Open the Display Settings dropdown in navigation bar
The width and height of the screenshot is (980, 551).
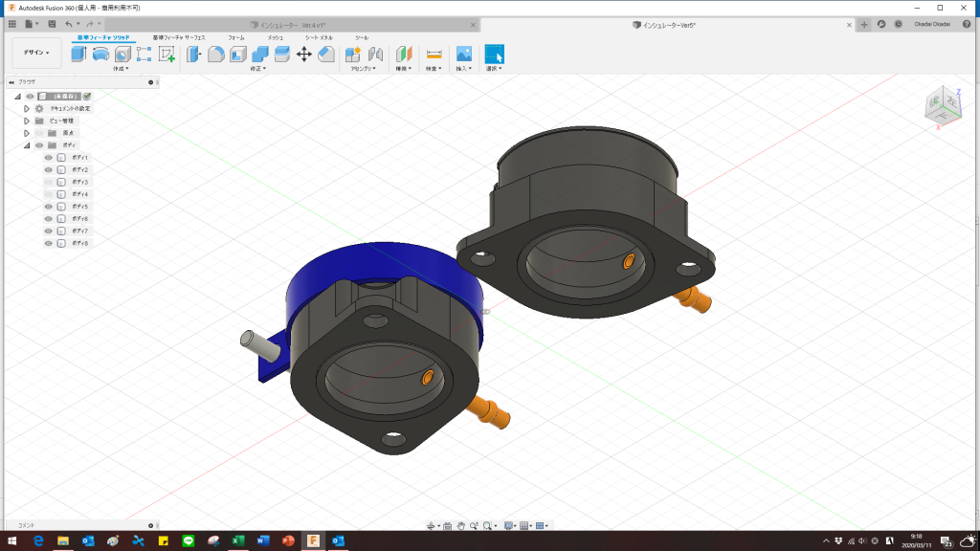511,526
